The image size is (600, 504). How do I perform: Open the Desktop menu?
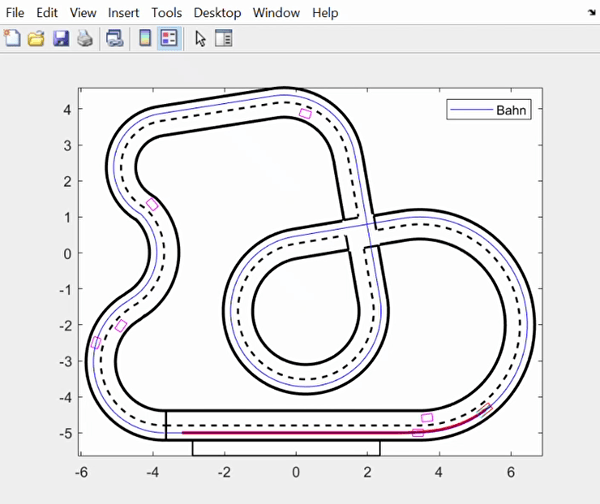point(217,13)
